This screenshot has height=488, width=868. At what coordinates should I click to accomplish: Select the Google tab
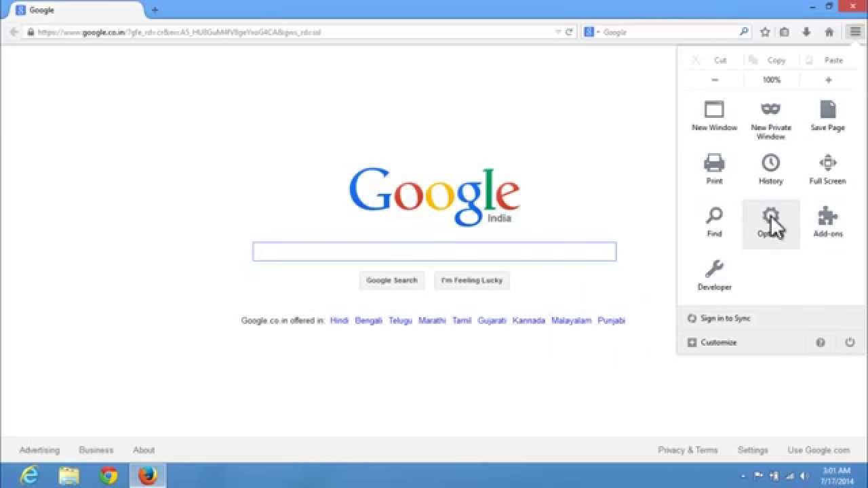77,10
